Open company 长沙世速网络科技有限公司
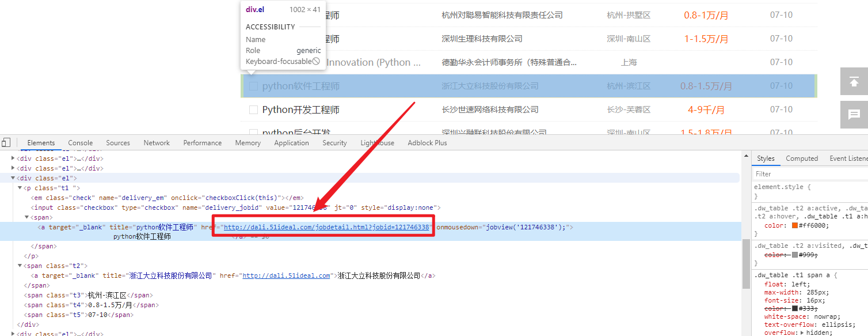The height and width of the screenshot is (336, 868). click(x=490, y=110)
